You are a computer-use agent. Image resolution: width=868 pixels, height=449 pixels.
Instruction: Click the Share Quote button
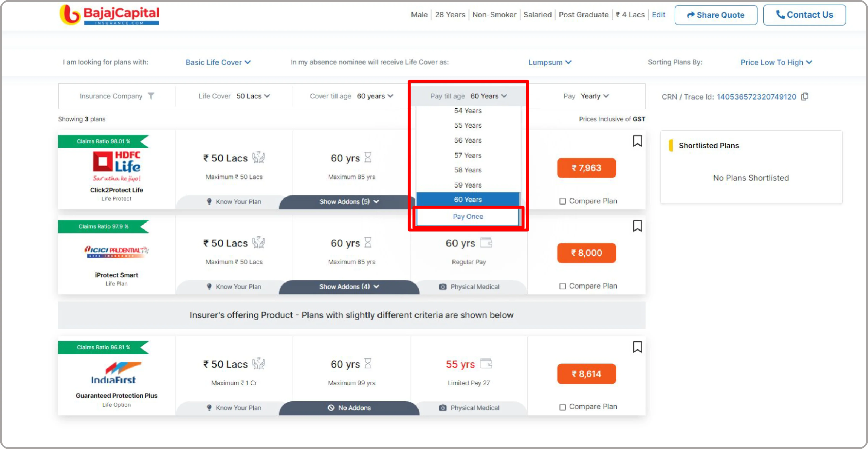point(716,15)
